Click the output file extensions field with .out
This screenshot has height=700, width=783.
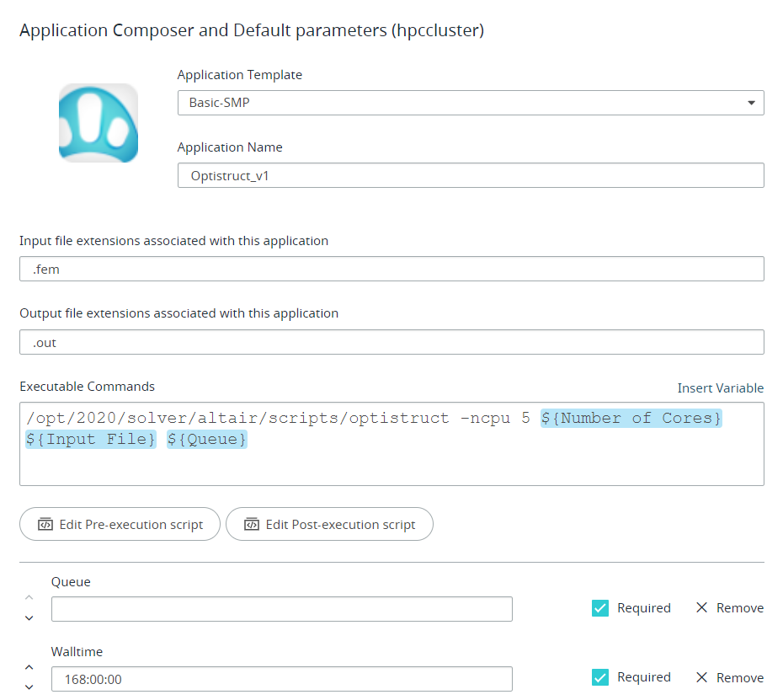pyautogui.click(x=391, y=342)
